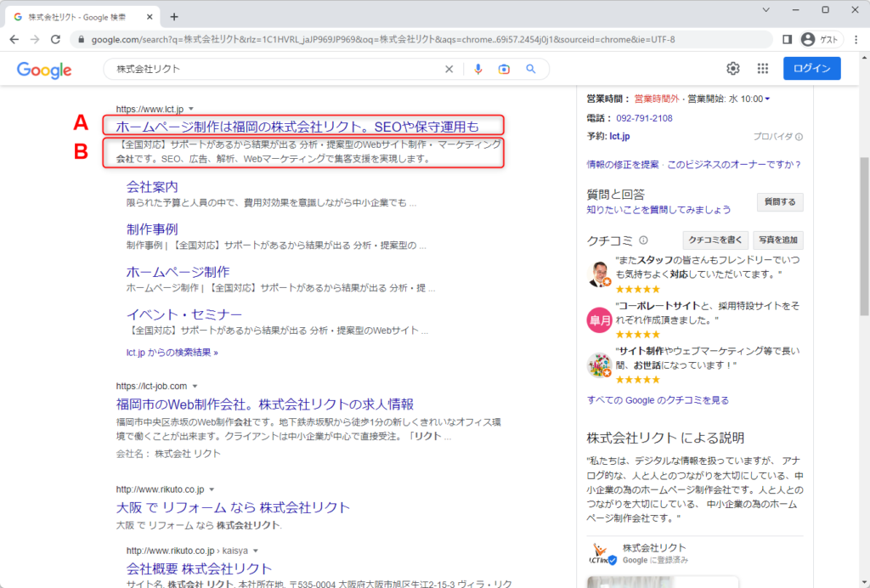Open すべての Google のクチコミを見る link
The height and width of the screenshot is (588, 870).
click(658, 400)
